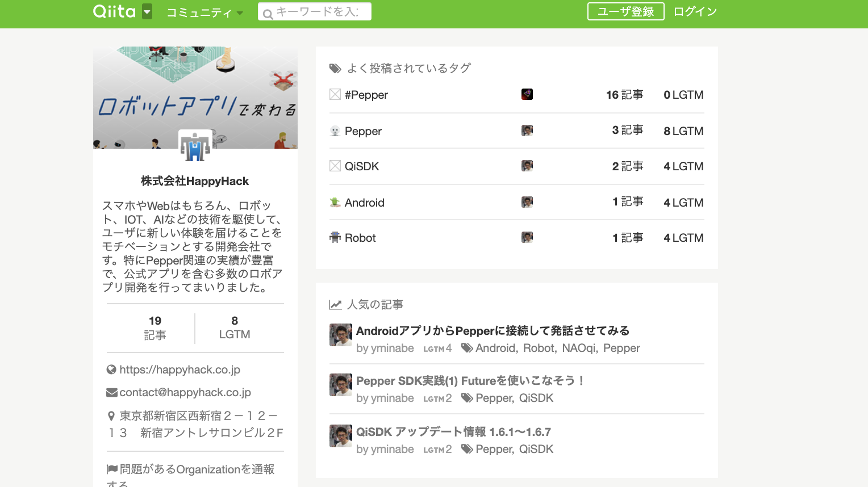Click the tag icon under QiSDK アップデート情報 article
Viewport: 868px width, 487px height.
[467, 449]
